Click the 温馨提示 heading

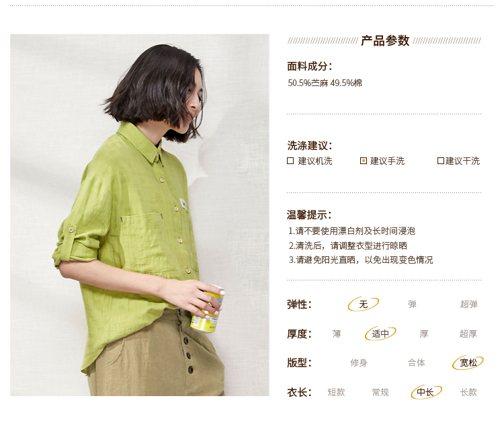click(x=308, y=215)
